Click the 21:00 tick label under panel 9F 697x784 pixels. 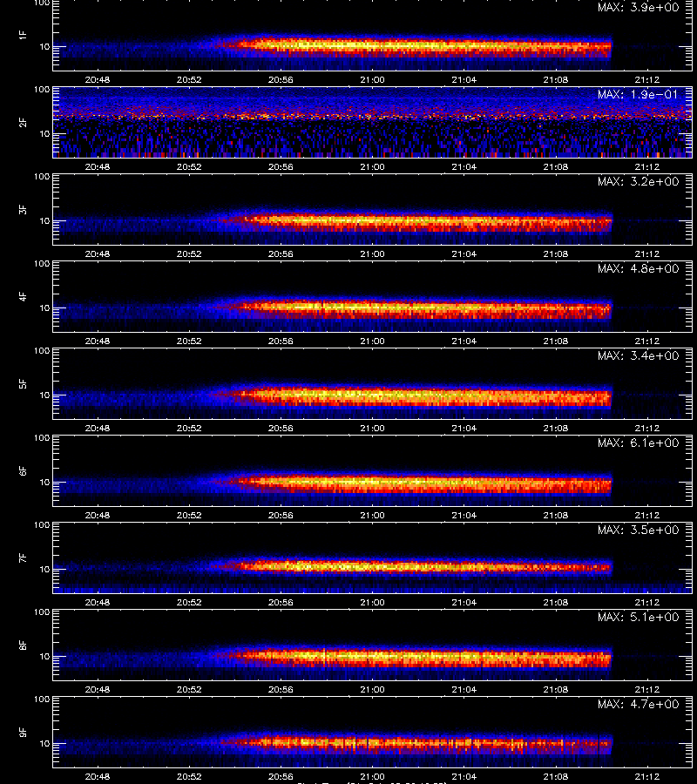click(x=373, y=776)
